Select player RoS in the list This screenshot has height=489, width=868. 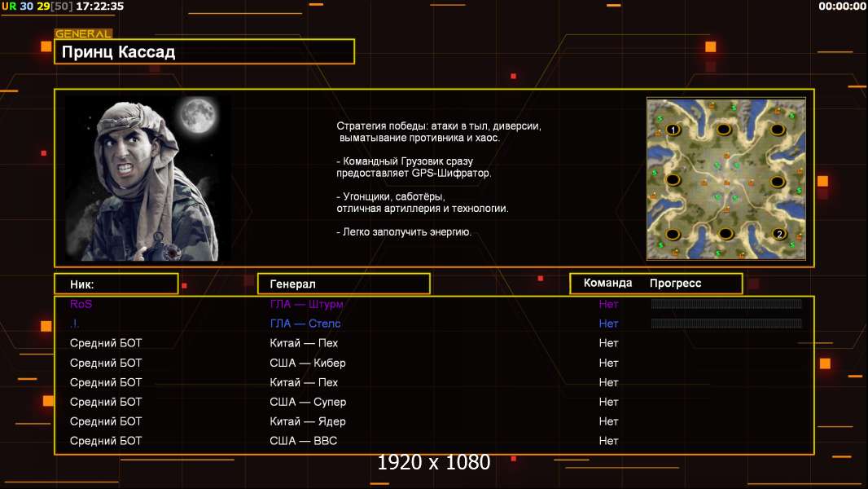click(81, 304)
